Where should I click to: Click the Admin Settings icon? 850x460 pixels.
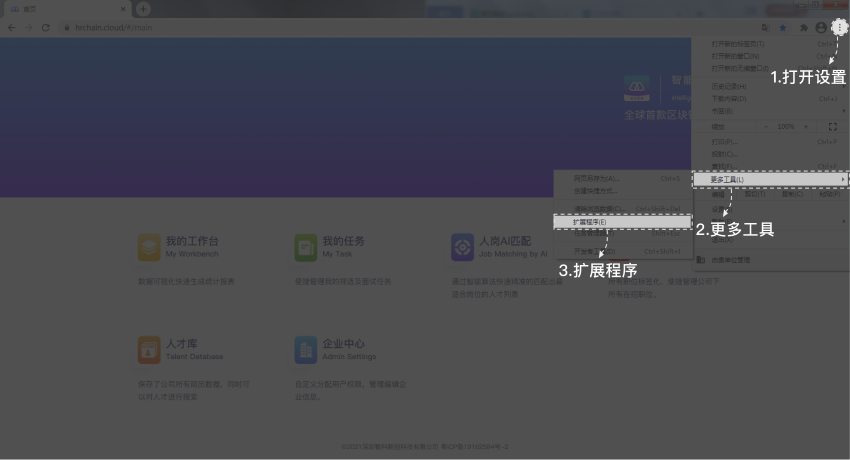pos(305,350)
